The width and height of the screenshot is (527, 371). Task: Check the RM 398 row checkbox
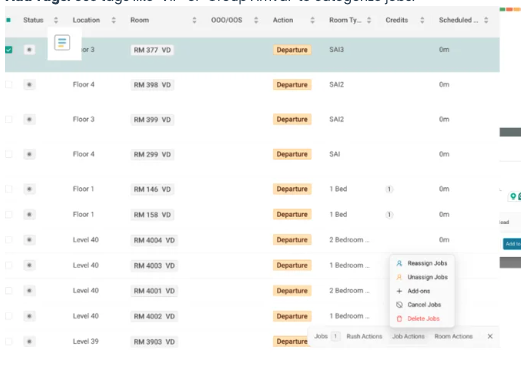pyautogui.click(x=9, y=84)
